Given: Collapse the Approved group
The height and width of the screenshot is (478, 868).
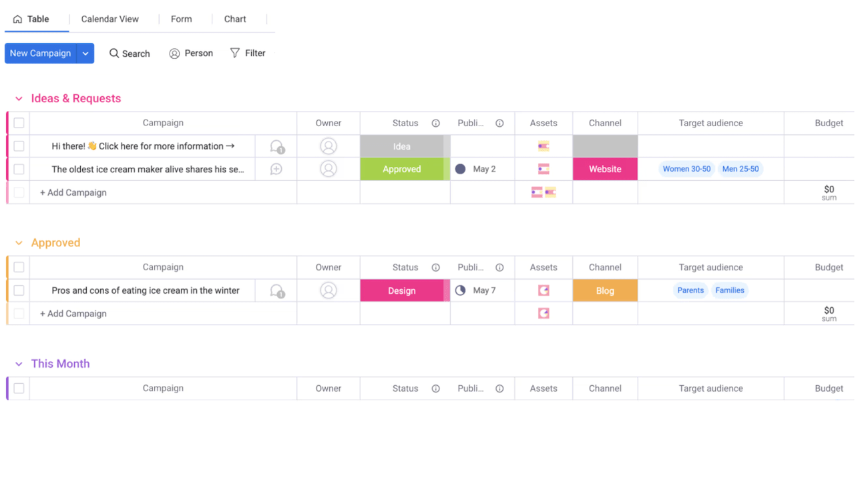Looking at the screenshot, I should (x=19, y=242).
